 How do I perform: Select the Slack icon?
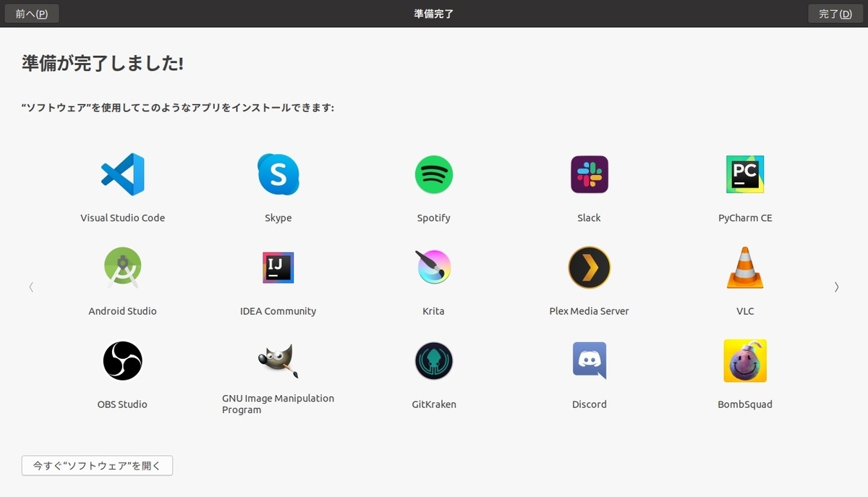point(589,174)
